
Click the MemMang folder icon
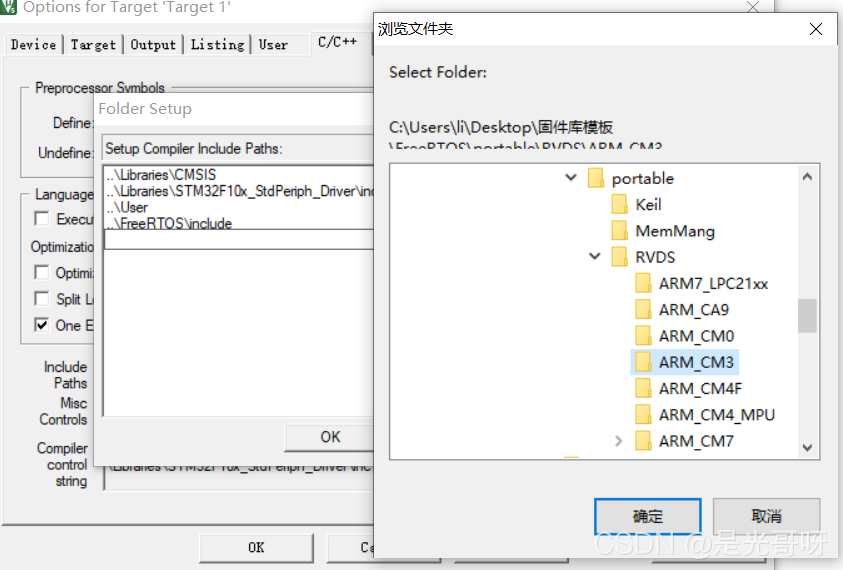tap(619, 231)
